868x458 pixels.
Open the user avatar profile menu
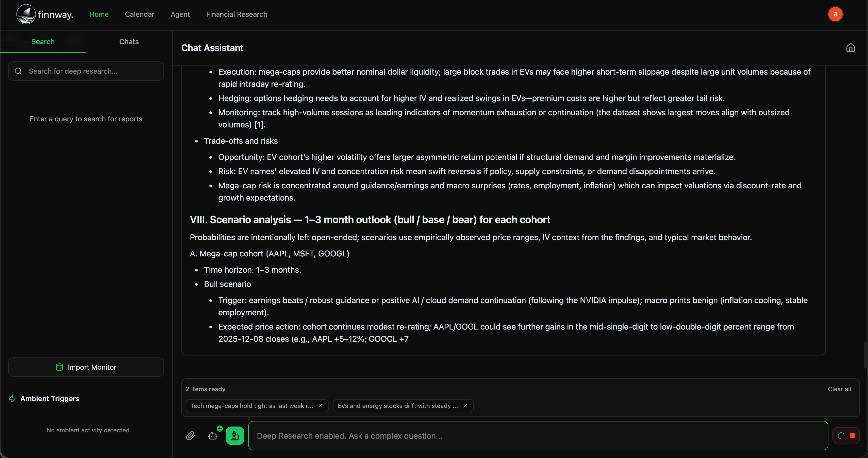click(835, 14)
